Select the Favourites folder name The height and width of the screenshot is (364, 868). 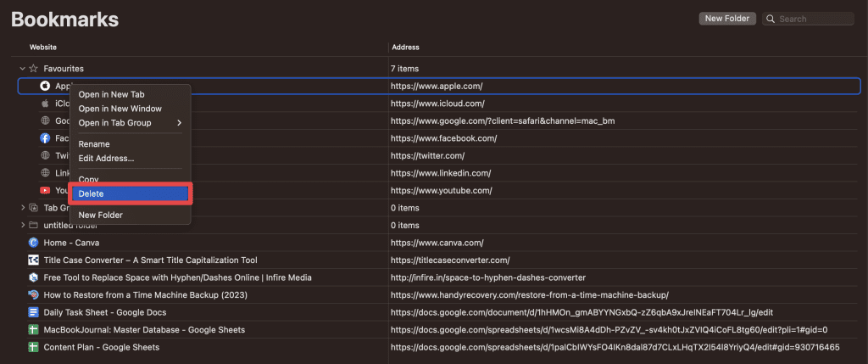[x=64, y=69]
